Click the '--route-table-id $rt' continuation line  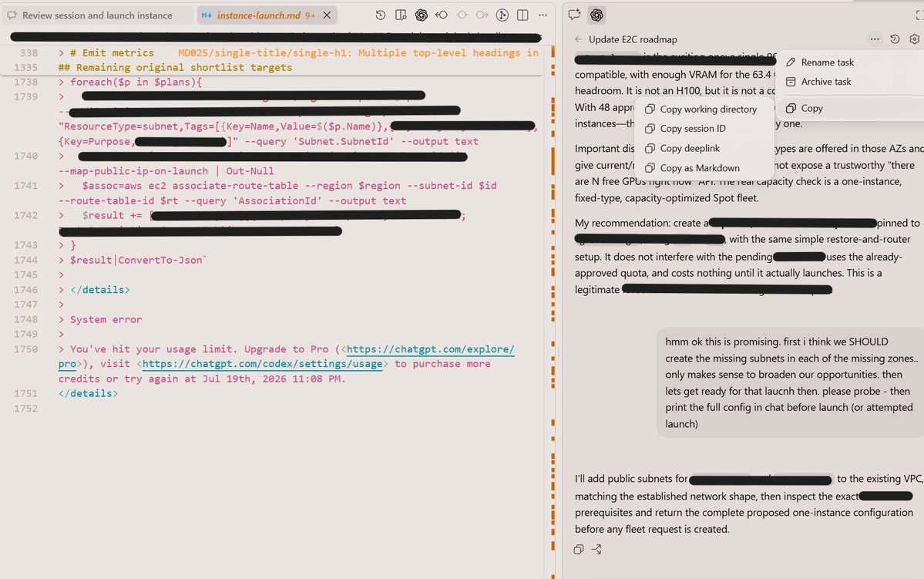tap(232, 201)
